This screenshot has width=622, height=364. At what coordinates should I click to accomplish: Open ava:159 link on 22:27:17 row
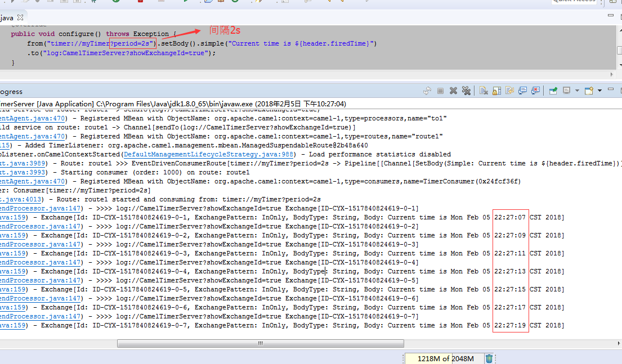[x=13, y=307]
